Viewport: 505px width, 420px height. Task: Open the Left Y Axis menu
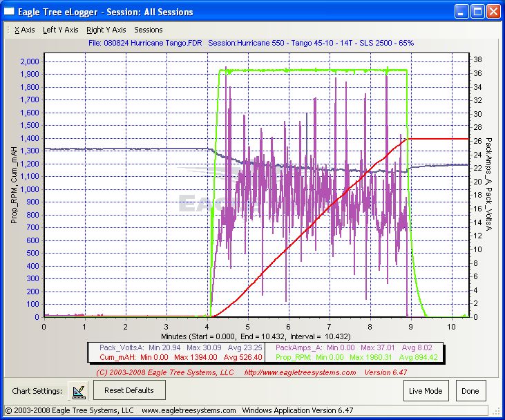pos(61,30)
